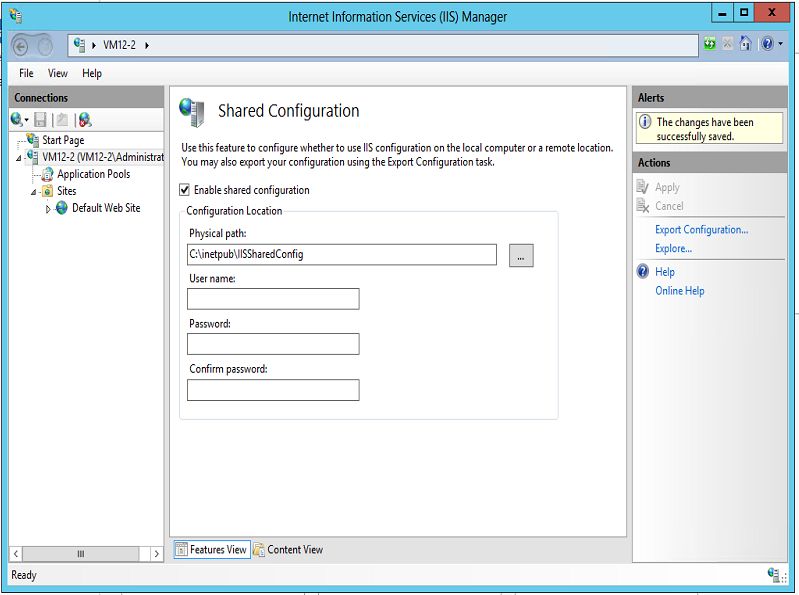This screenshot has height=595, width=799.
Task: Select Default Web Site node
Action: 106,208
